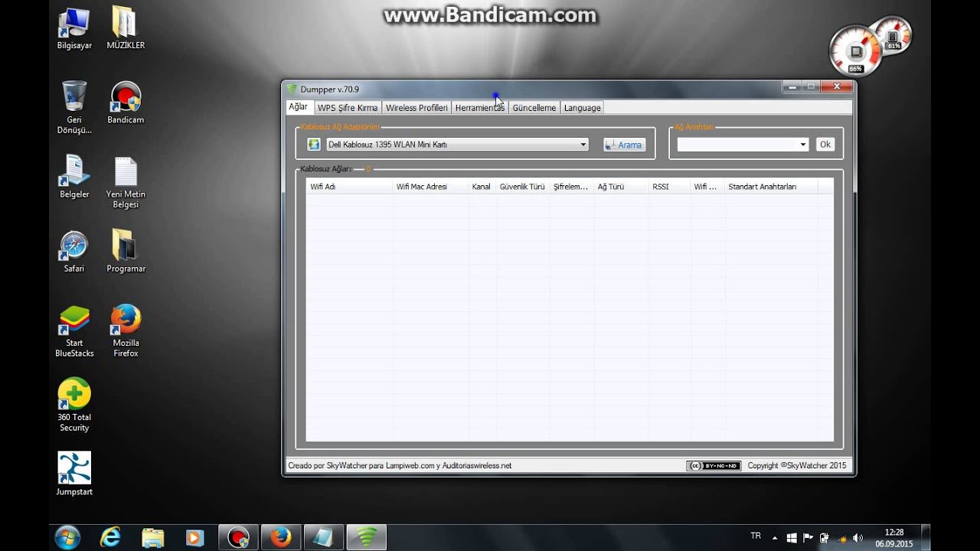Click the 'Copyright ©SkyWatcher 2015' text

(796, 465)
